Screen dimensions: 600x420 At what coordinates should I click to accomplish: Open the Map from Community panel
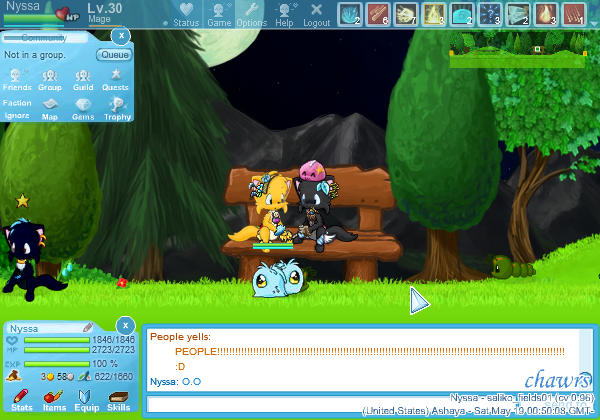click(x=50, y=109)
